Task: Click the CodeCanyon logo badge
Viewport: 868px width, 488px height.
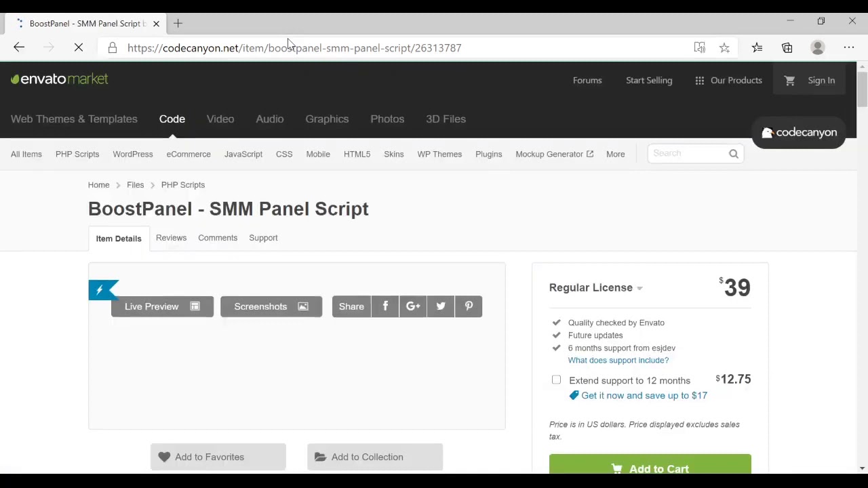Action: click(799, 133)
